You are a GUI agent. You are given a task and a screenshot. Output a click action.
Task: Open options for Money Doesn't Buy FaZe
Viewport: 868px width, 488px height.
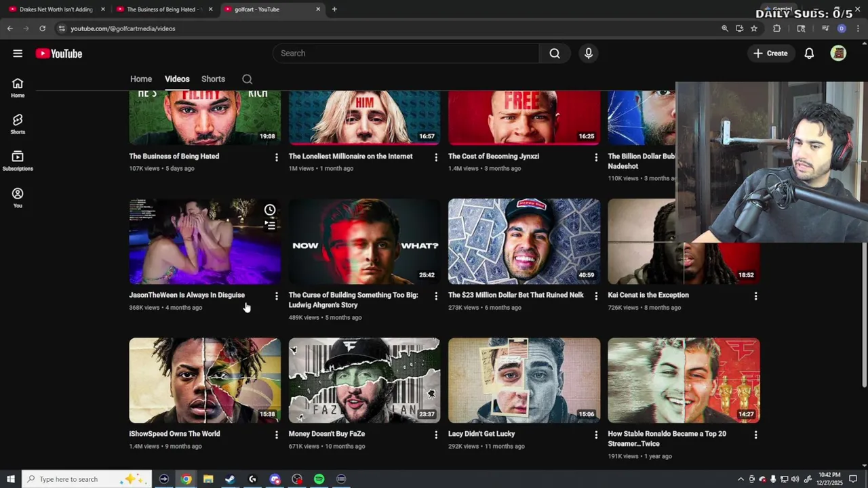point(436,435)
